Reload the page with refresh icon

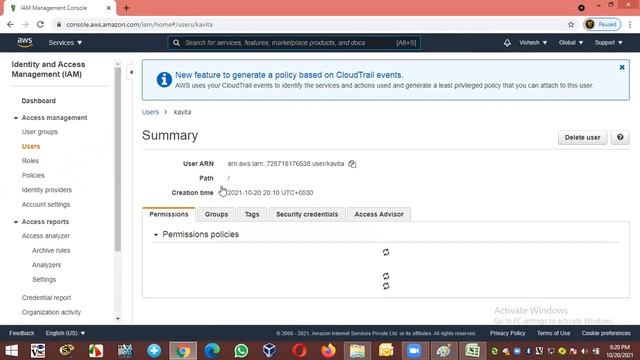[40, 24]
